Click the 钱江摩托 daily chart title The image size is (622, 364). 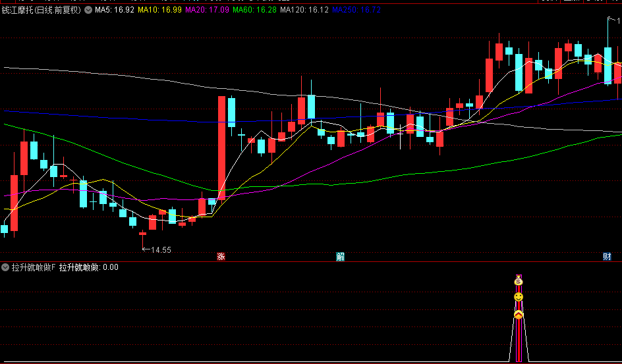coord(42,11)
